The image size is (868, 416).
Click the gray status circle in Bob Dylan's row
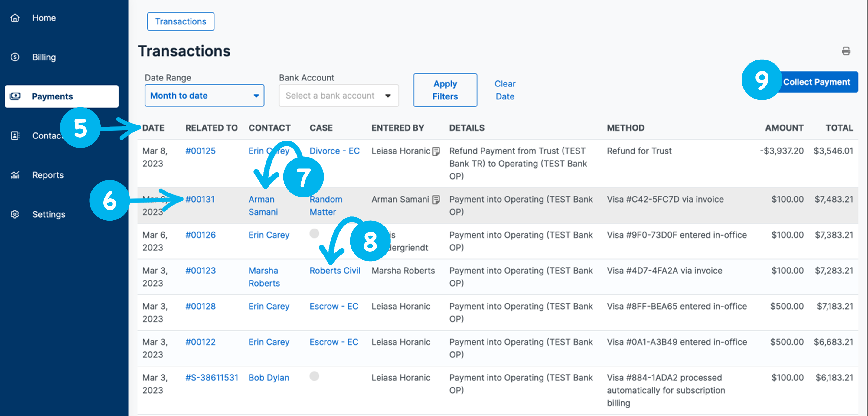(x=314, y=377)
